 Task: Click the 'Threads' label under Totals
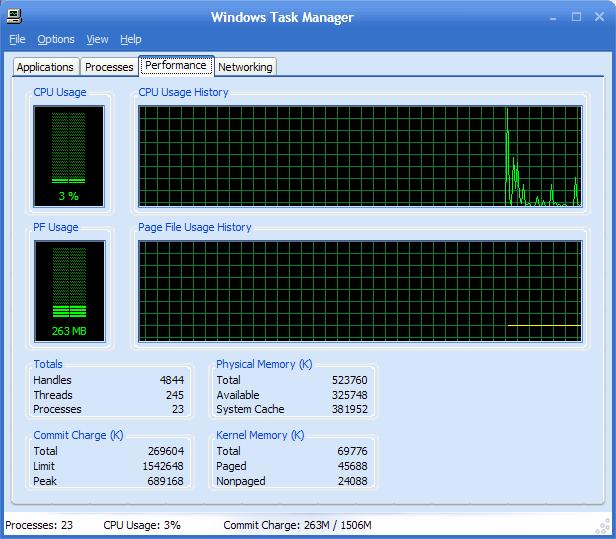tap(53, 395)
